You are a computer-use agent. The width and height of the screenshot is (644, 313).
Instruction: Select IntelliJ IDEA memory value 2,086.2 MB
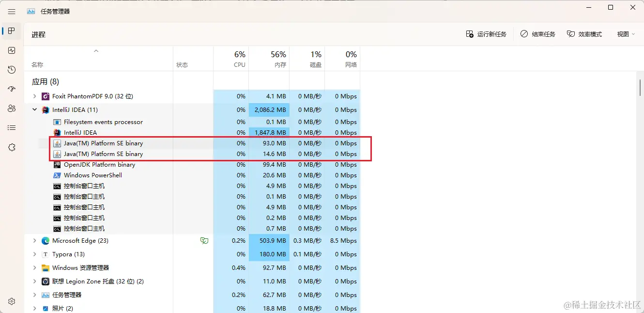coord(269,110)
